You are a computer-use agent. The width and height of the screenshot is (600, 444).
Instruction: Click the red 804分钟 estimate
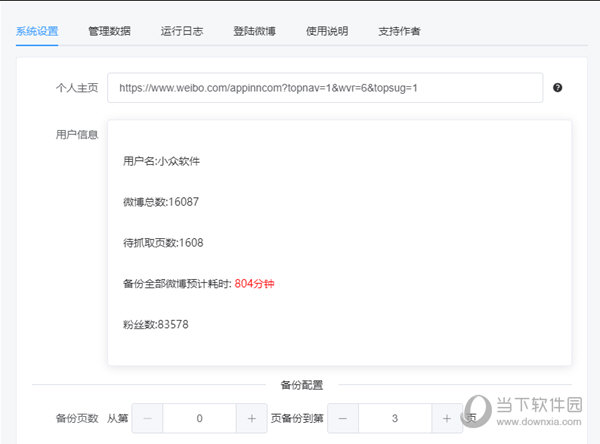(254, 284)
